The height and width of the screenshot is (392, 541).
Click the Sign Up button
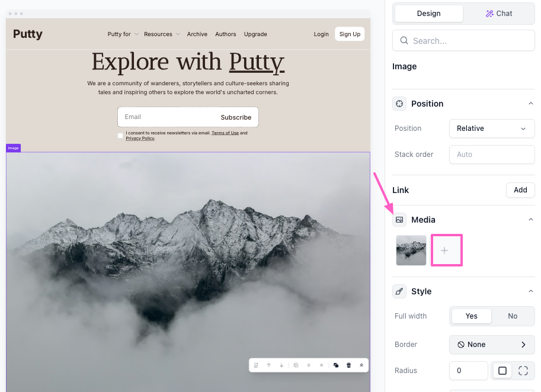point(350,34)
